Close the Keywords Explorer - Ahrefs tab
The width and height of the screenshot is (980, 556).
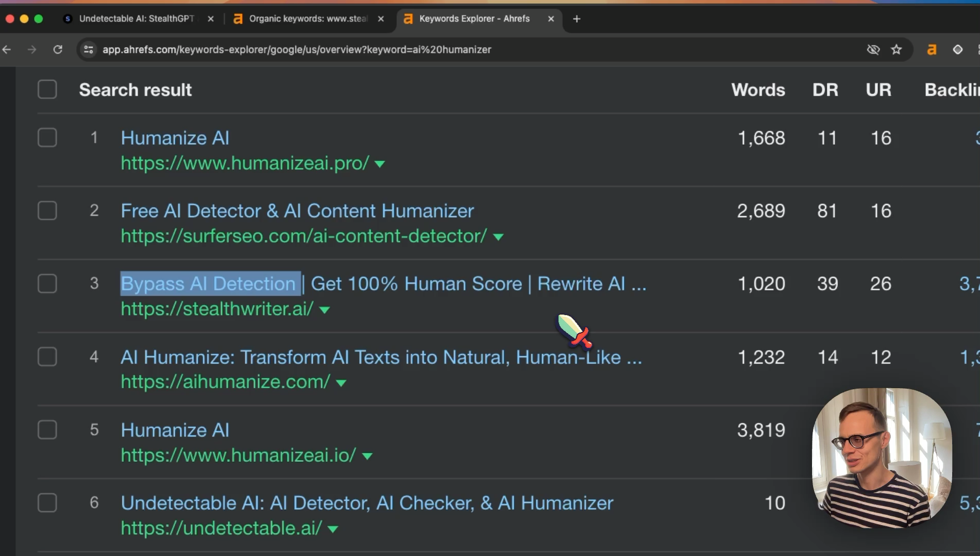pos(551,19)
